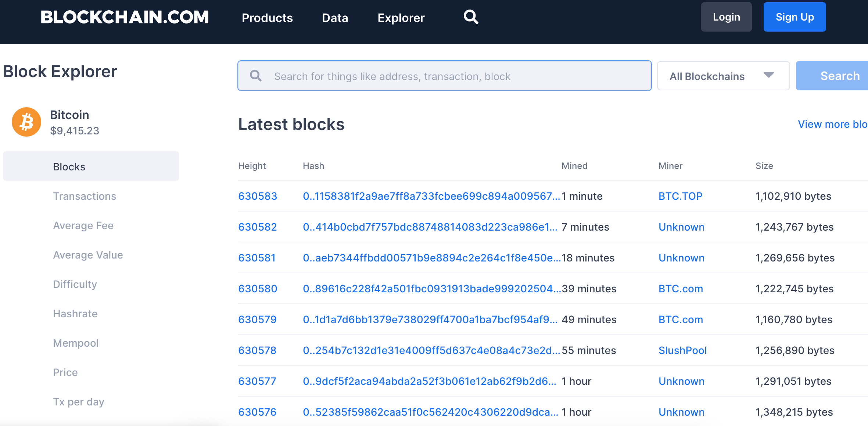Viewport: 868px width, 426px height.
Task: Click the Sign Up button
Action: click(x=795, y=17)
